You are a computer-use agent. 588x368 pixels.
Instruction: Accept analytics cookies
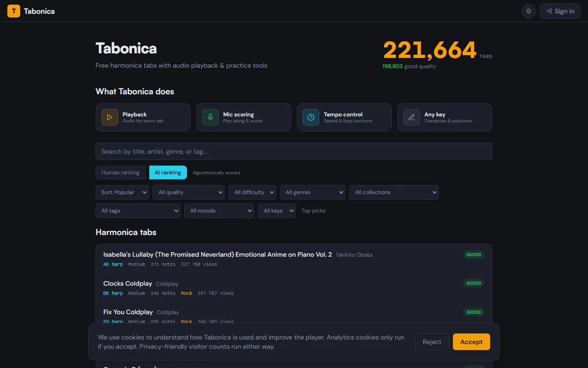click(x=471, y=342)
